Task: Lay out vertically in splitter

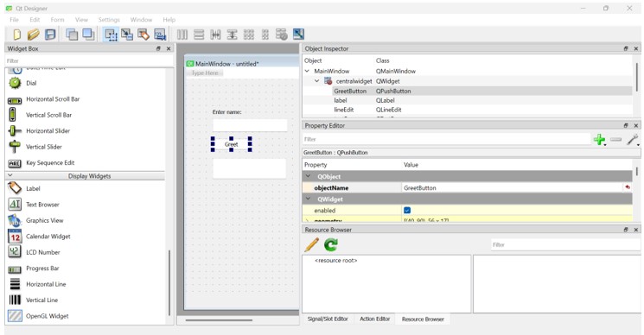Action: (232, 35)
